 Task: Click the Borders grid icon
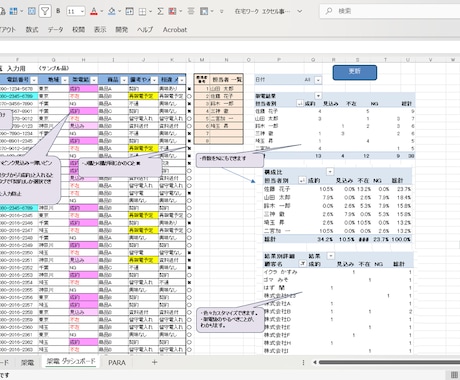tap(142, 12)
